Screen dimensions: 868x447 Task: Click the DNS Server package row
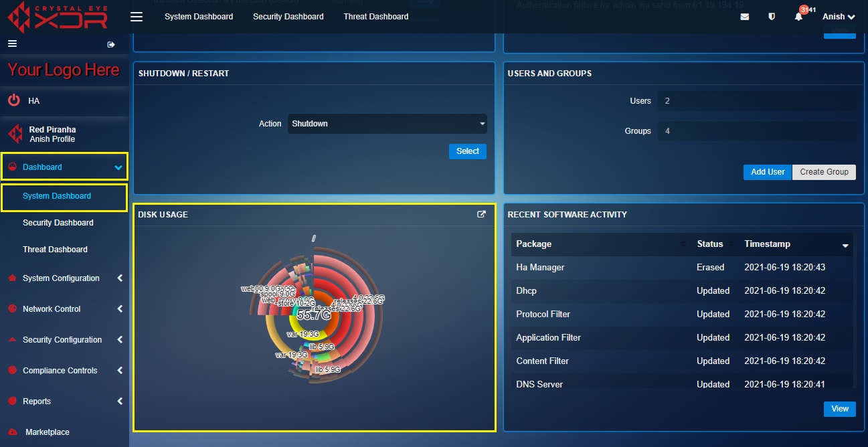point(683,383)
